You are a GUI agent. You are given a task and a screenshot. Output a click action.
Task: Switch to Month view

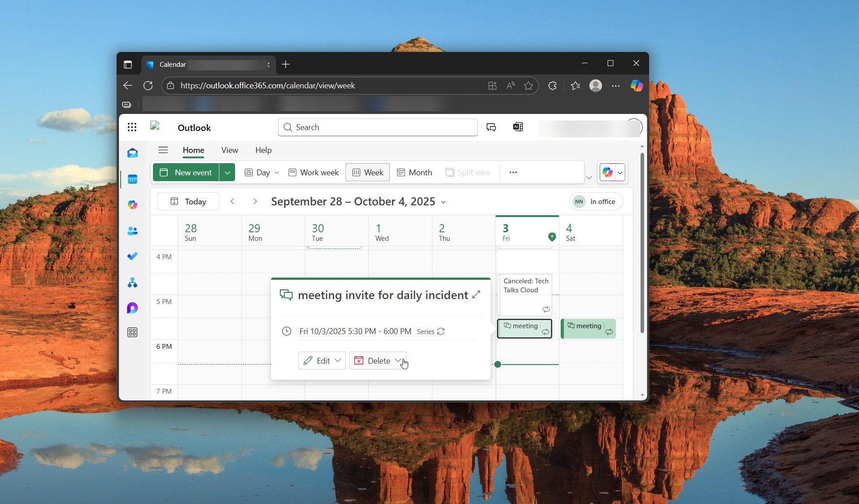[x=414, y=173]
